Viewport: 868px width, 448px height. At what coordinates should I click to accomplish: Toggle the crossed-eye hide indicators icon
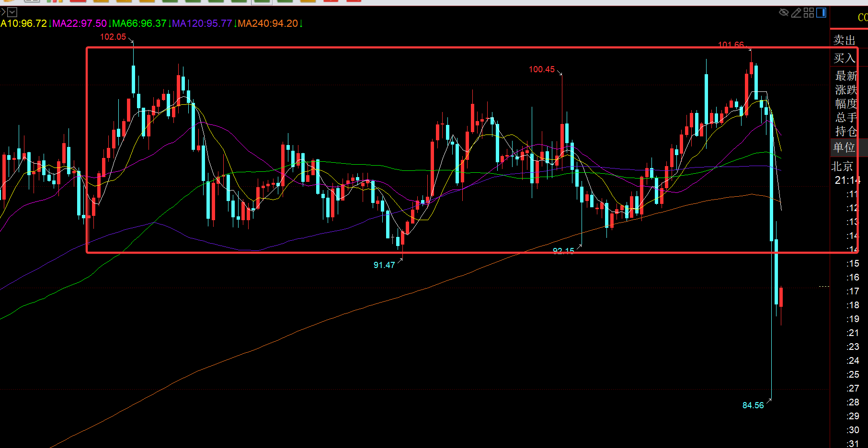click(784, 12)
